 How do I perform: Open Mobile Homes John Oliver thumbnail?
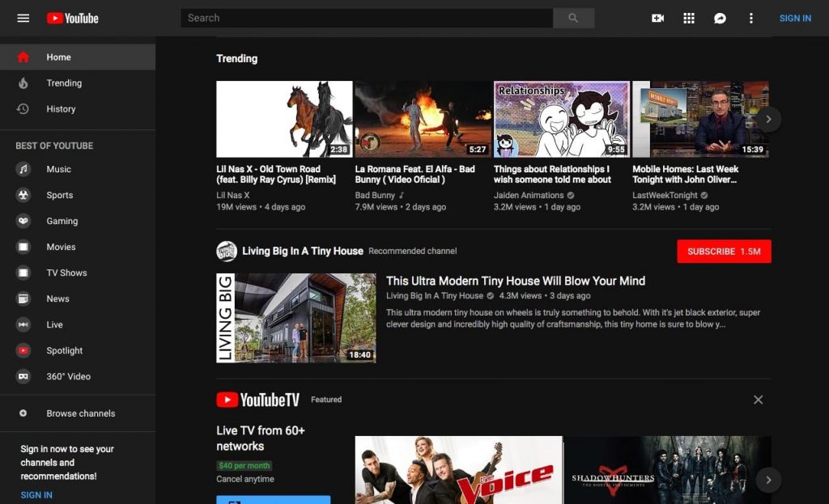point(700,119)
